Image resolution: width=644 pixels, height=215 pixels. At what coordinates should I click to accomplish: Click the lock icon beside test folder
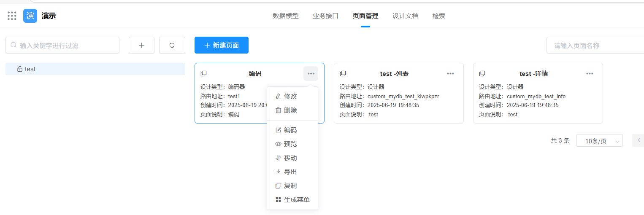tap(19, 69)
